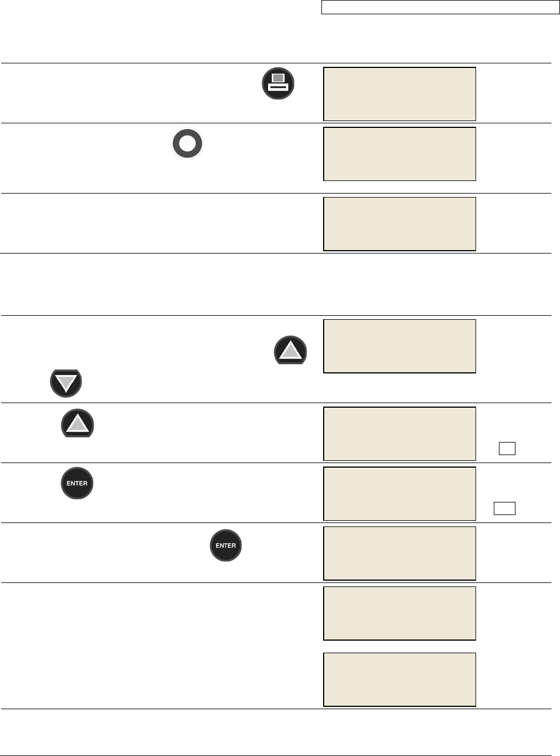
Task: Click the display panel next to the printer button
Action: point(400,94)
